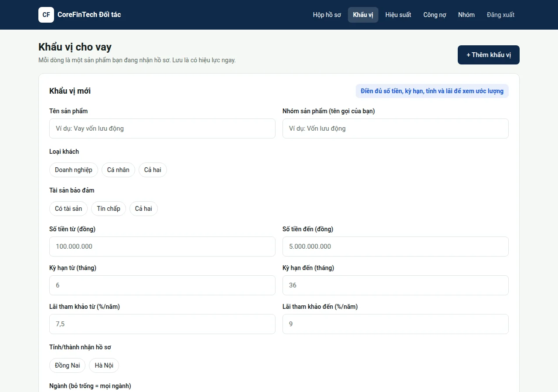Click the Ngành (bỏ trống = mọi ngành) label
This screenshot has height=392, width=558.
coord(90,386)
